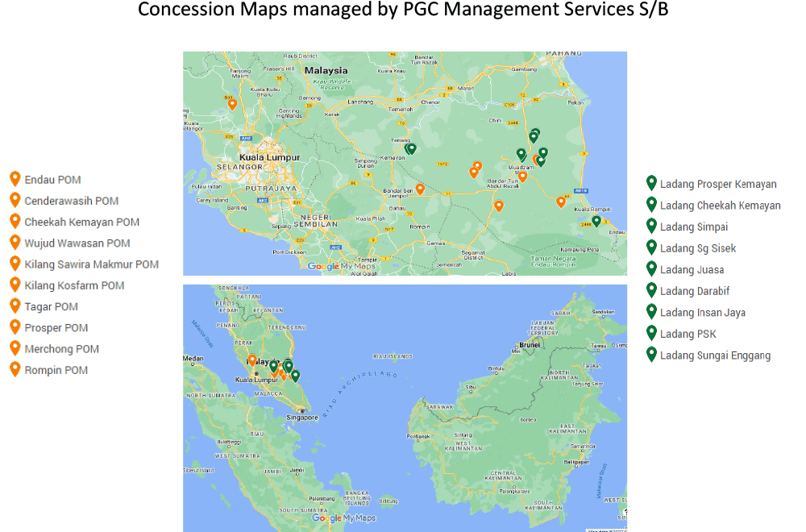The width and height of the screenshot is (806, 532).
Task: Click the PUTRAJAYA label on the upper map
Action: (x=271, y=189)
